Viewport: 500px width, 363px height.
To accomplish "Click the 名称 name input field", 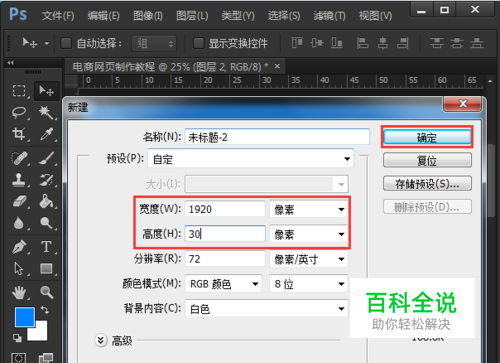I will [277, 137].
